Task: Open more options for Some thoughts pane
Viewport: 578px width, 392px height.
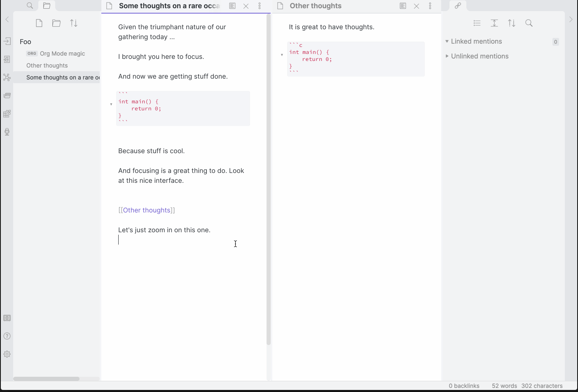Action: 260,6
